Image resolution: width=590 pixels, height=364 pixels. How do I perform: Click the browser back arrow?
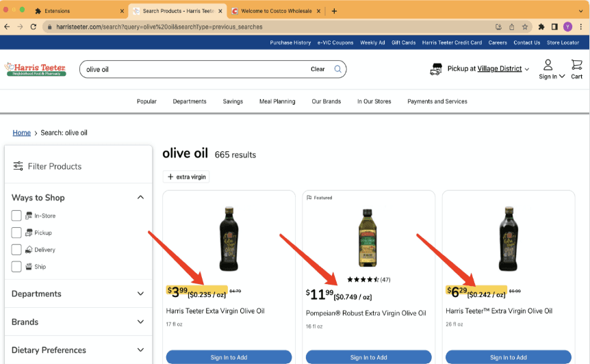7,27
